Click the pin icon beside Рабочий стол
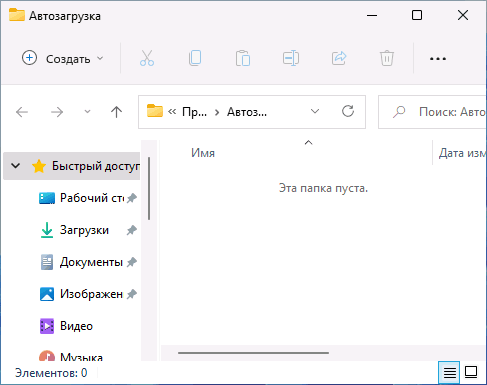The height and width of the screenshot is (385, 487). 132,198
